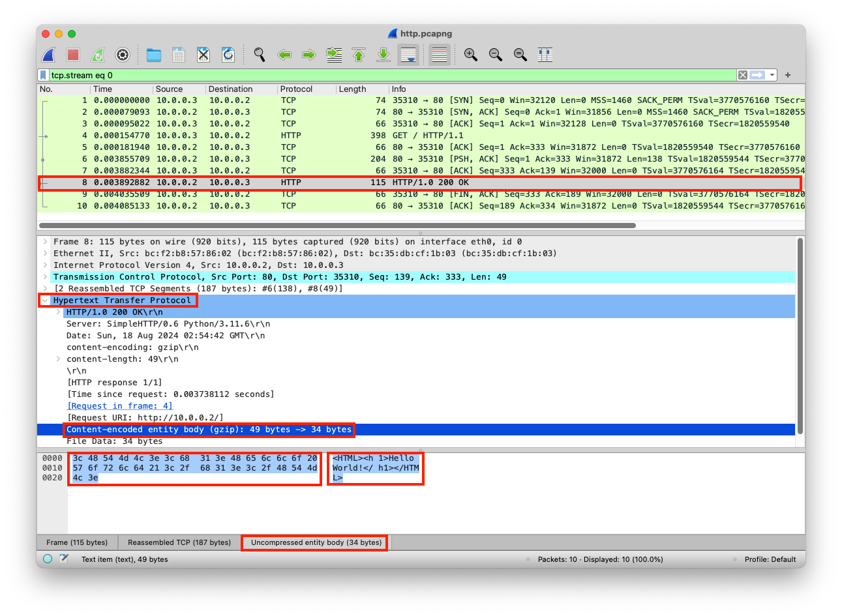Click the Zoom in magnifier icon
Viewport: 842px width, 616px height.
470,55
